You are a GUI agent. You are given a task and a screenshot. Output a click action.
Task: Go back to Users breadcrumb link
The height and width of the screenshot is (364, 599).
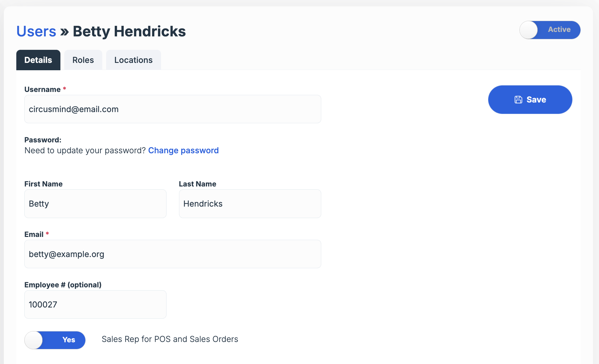[36, 31]
